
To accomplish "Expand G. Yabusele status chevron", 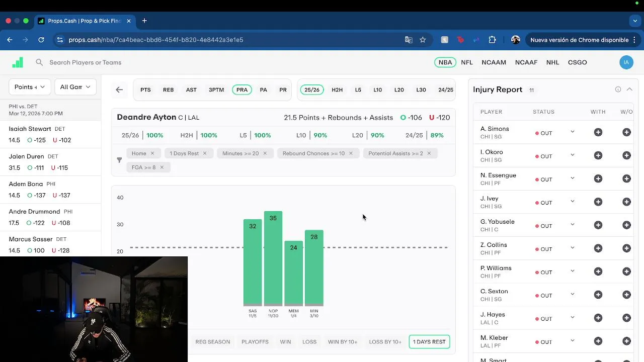I will [x=572, y=225].
